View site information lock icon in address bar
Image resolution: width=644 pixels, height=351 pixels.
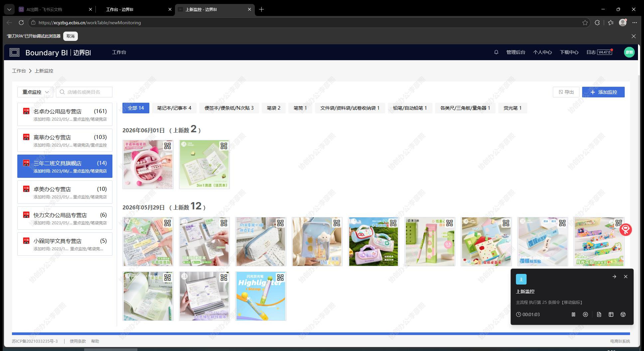pos(33,23)
